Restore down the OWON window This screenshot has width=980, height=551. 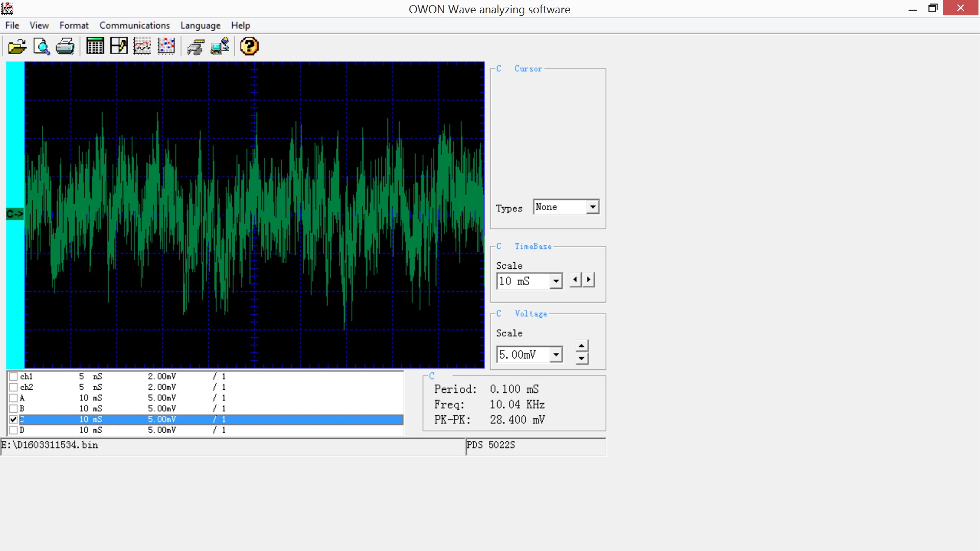tap(933, 9)
